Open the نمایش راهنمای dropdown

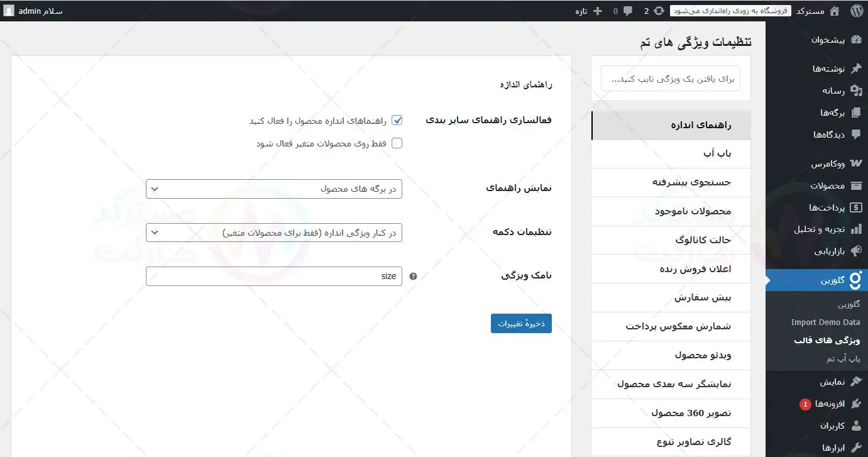click(274, 189)
